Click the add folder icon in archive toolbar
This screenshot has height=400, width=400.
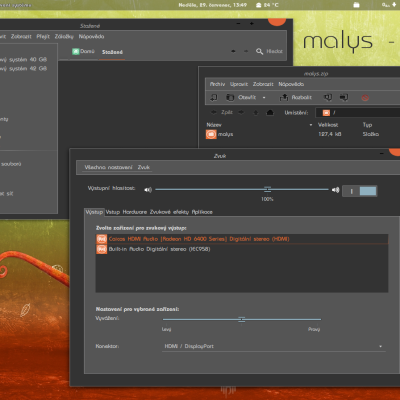pos(344,97)
